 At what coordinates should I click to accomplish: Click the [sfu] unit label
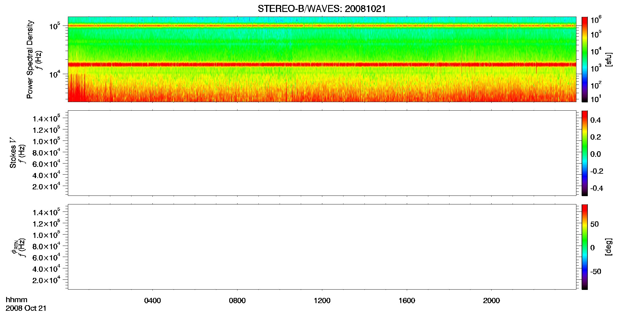click(x=608, y=59)
